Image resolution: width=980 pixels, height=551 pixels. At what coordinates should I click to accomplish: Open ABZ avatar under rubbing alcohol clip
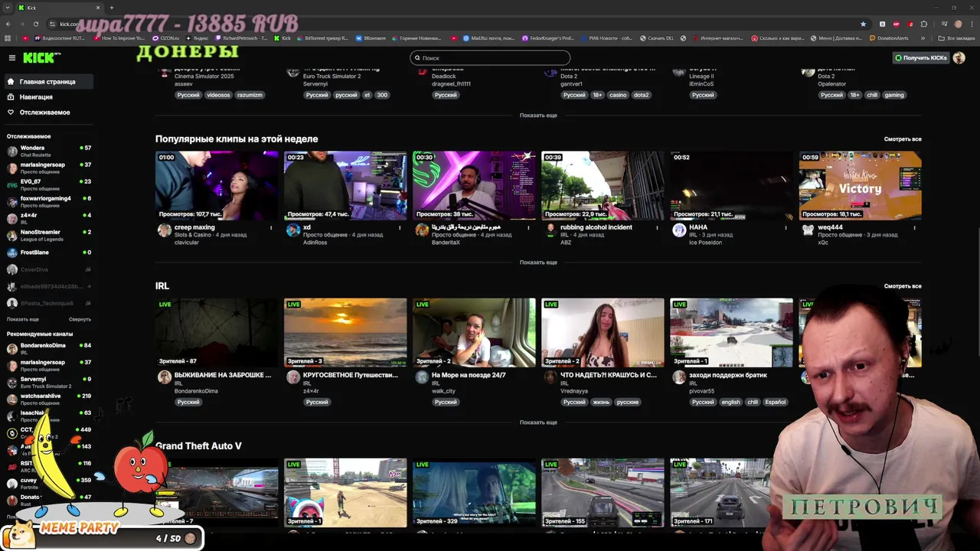[x=550, y=230]
